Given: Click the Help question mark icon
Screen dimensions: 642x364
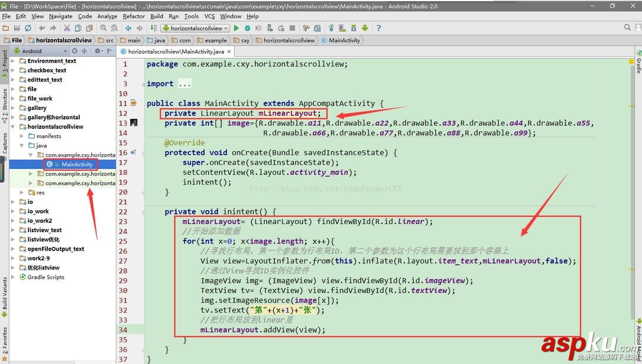Looking at the screenshot, I should [x=378, y=27].
